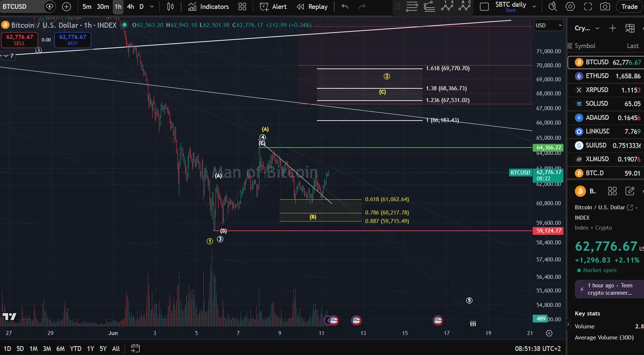
Task: Open the Bitcoin / U.S. Dollar external link icon
Action: (x=630, y=207)
